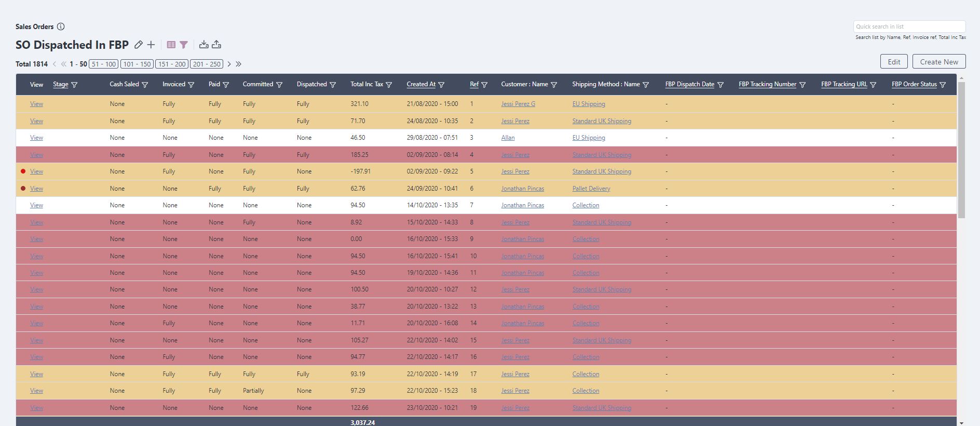Image resolution: width=980 pixels, height=426 pixels.
Task: Open the table columns layout icon
Action: click(171, 45)
